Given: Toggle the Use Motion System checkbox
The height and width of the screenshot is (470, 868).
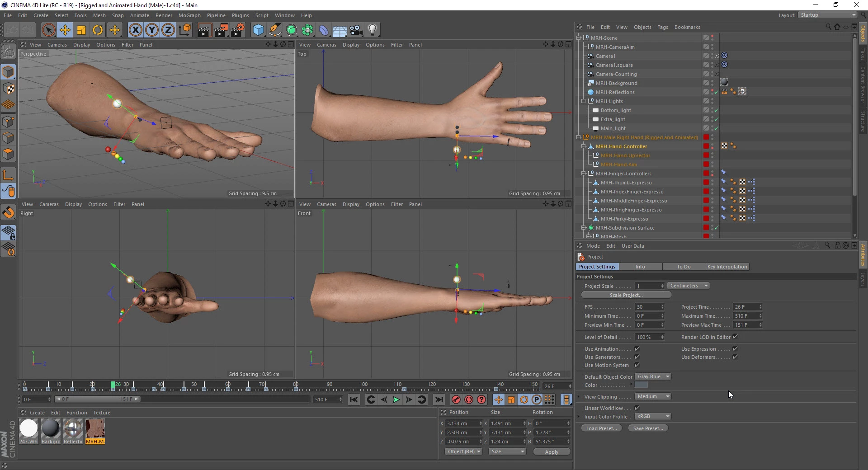Looking at the screenshot, I should 637,365.
